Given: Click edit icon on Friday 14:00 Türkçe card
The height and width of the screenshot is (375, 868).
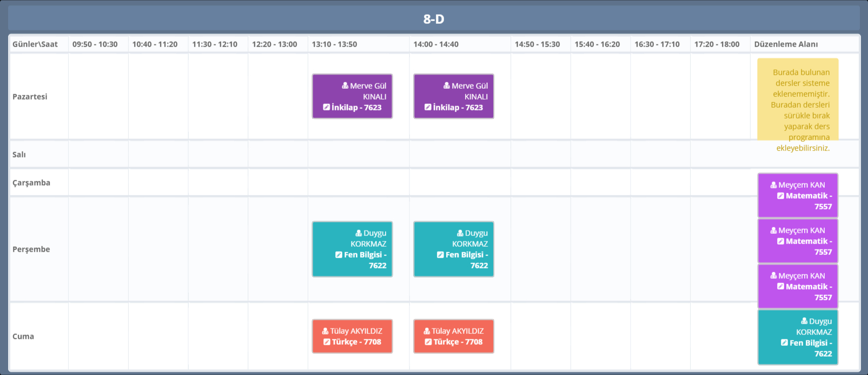Looking at the screenshot, I should (x=428, y=341).
